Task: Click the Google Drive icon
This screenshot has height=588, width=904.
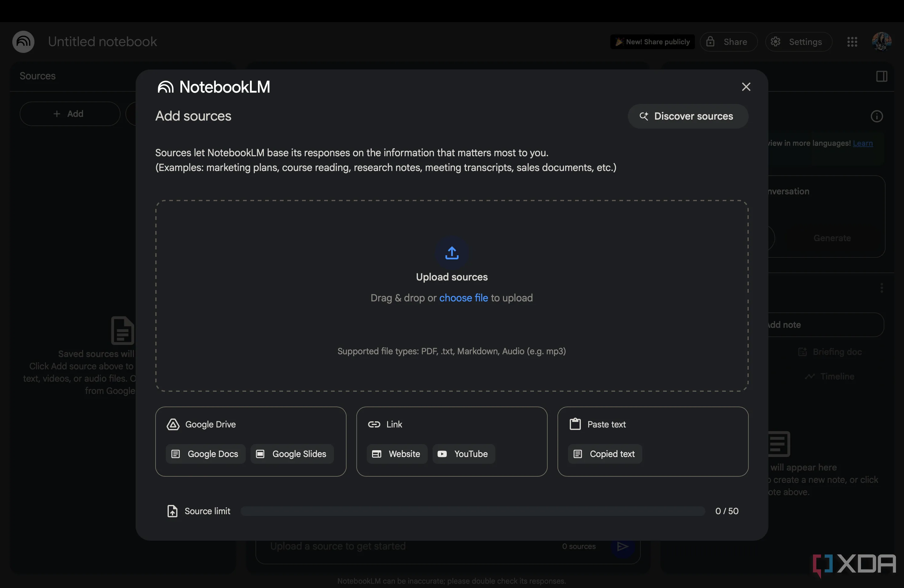Action: (x=173, y=424)
